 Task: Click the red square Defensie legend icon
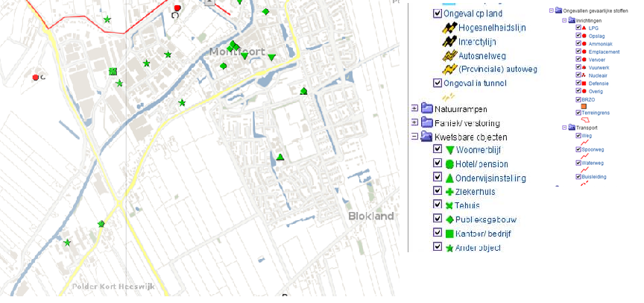click(584, 83)
